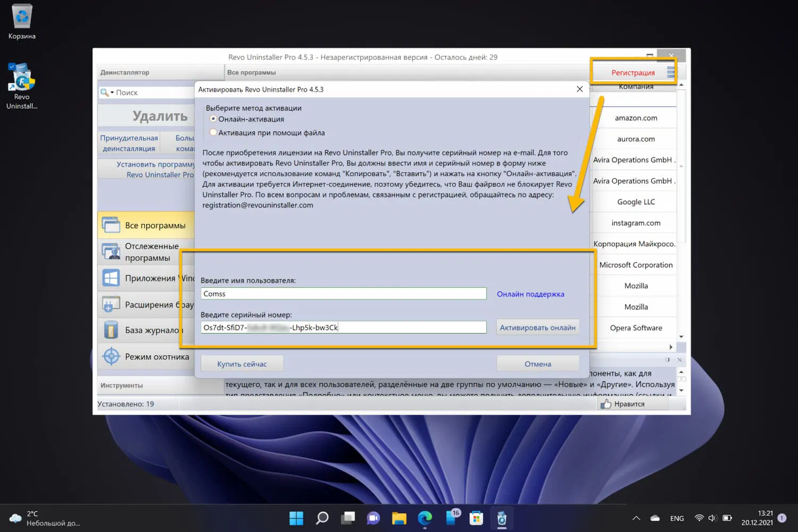Click the red Регистрация menu item
The image size is (798, 532).
(x=633, y=72)
